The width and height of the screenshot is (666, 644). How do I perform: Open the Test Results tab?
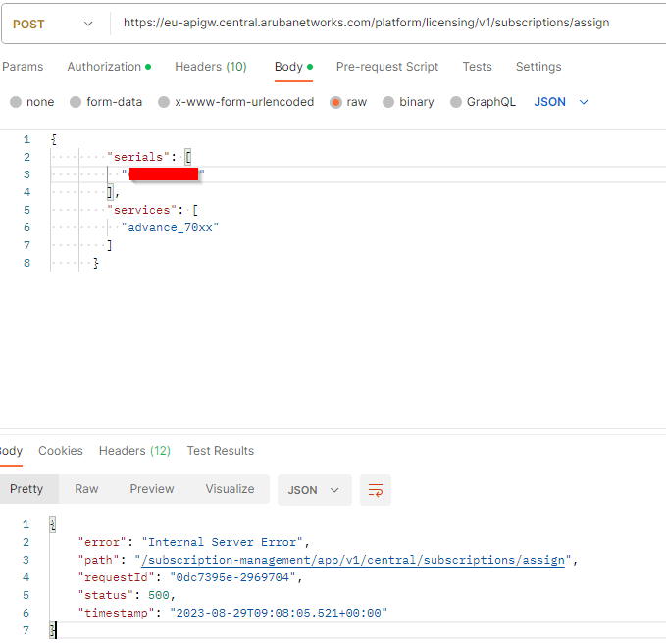[221, 451]
